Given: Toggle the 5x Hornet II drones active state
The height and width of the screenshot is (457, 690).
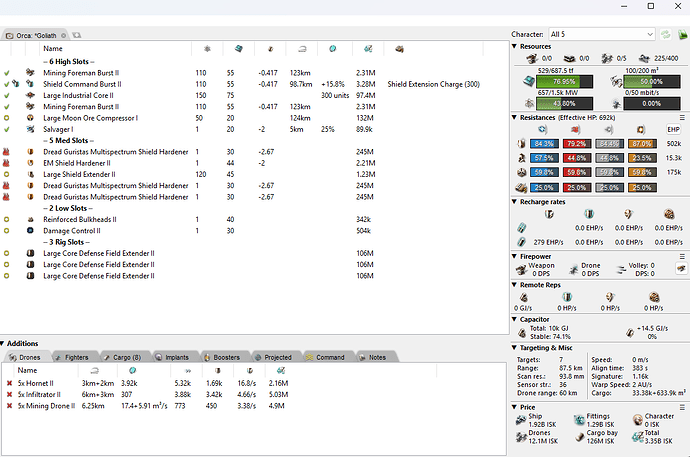Looking at the screenshot, I should [9, 383].
